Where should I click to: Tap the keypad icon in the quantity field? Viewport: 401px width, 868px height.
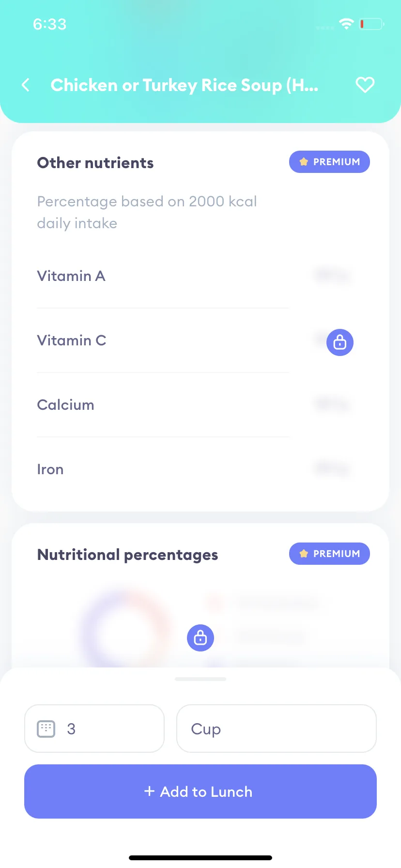click(x=46, y=728)
